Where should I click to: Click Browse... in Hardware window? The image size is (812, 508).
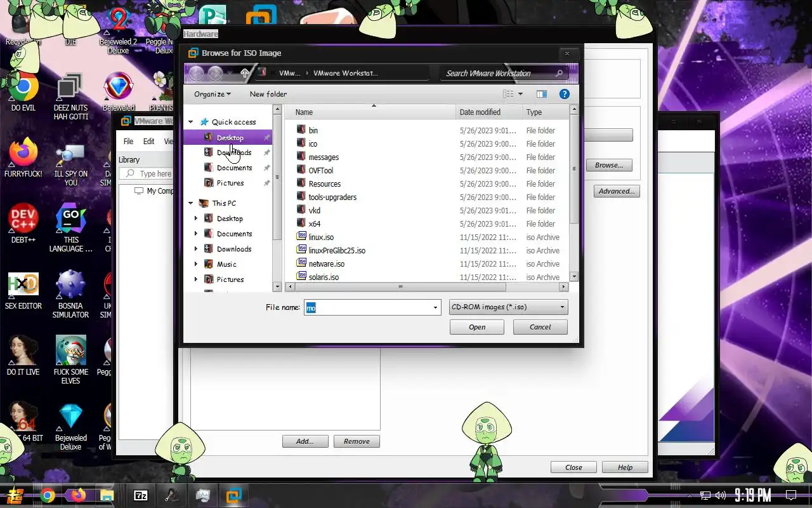click(609, 165)
